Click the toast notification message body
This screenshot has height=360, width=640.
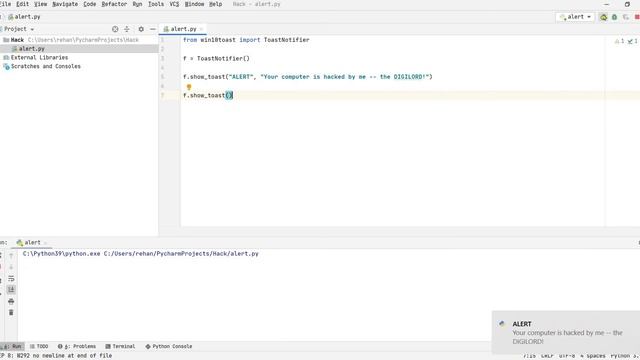(567, 337)
